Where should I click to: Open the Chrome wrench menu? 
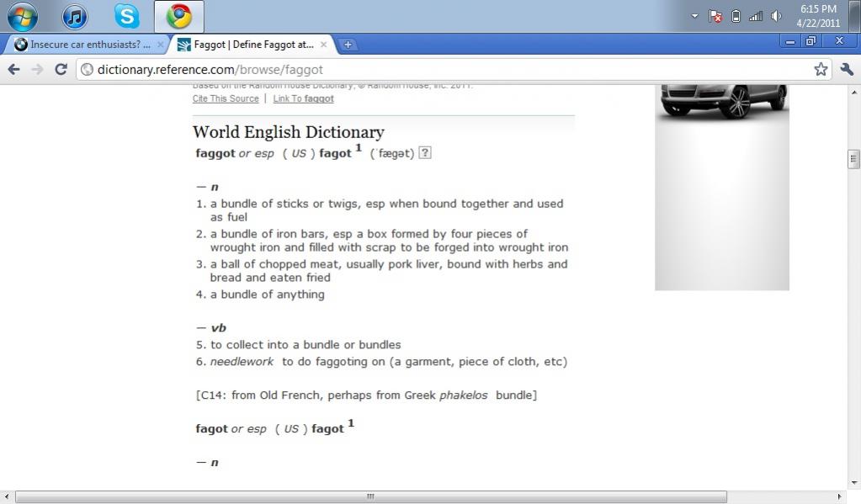pyautogui.click(x=847, y=70)
